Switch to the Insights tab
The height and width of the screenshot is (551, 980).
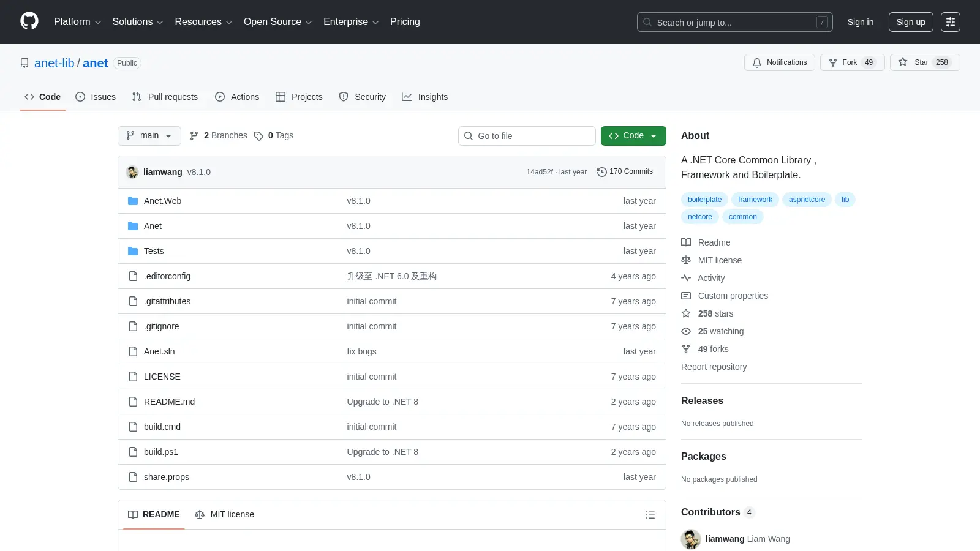pos(425,97)
